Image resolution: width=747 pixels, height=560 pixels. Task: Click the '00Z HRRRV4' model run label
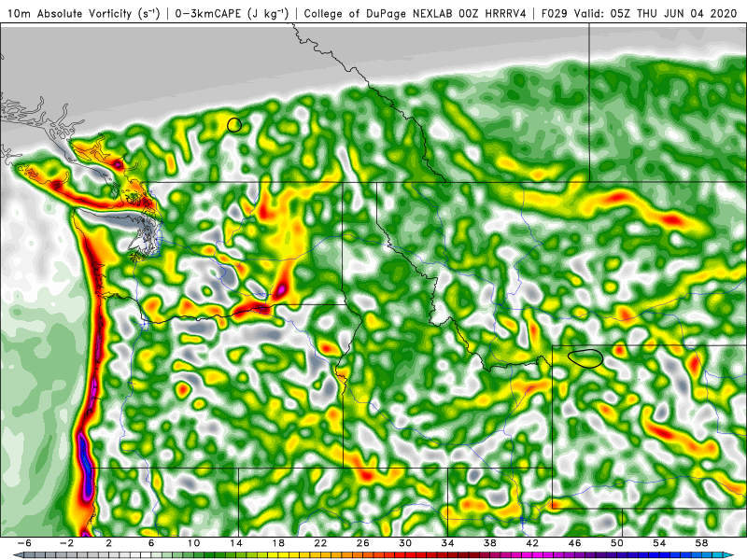(491, 13)
